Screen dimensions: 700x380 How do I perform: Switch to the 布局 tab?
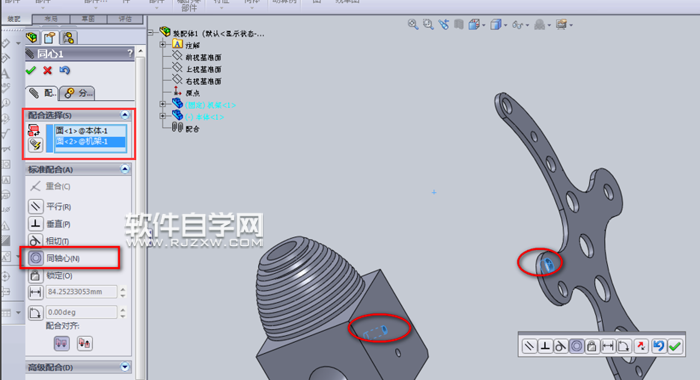51,19
